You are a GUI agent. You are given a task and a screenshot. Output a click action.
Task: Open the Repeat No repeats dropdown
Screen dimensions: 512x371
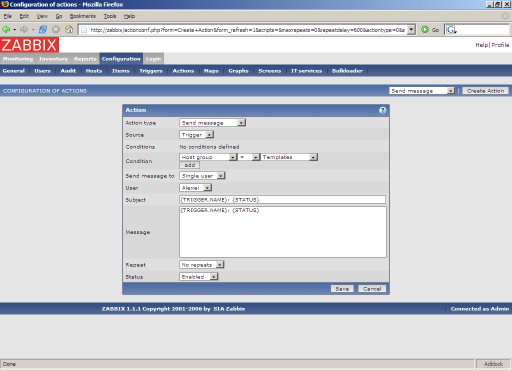201,265
